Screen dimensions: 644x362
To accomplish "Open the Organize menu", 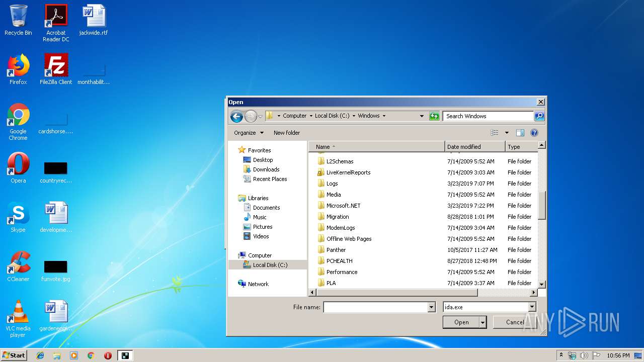I will [x=249, y=133].
